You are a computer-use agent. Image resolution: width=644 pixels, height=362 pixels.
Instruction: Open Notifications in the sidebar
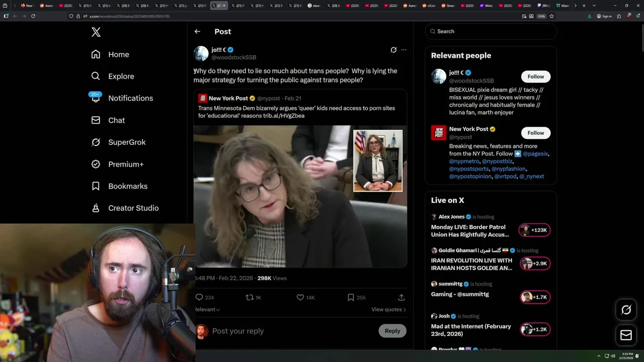121,98
